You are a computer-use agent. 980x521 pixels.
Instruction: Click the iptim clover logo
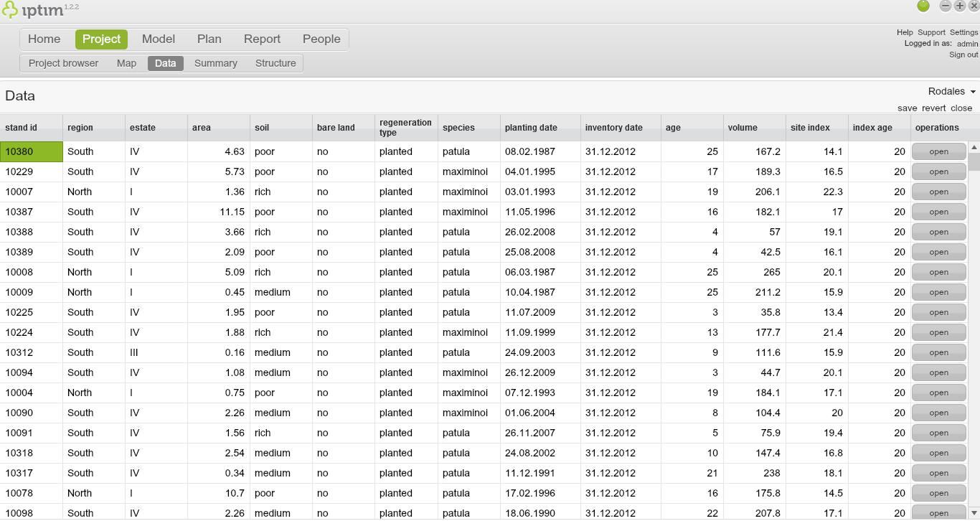click(x=11, y=10)
